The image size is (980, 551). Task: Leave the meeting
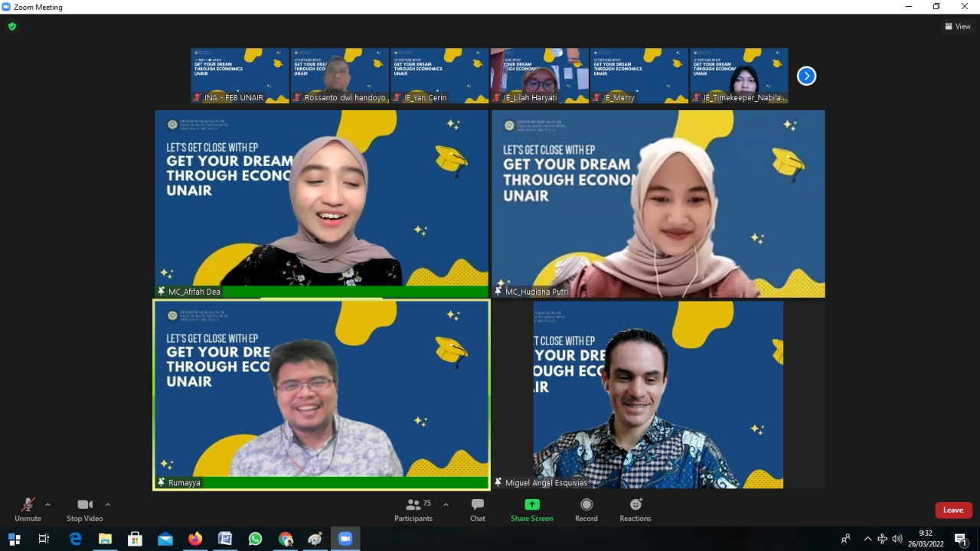[x=953, y=510]
